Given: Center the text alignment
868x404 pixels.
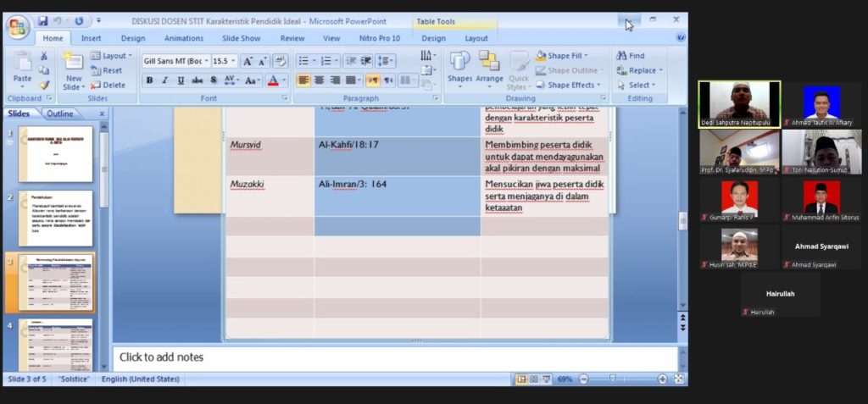Looking at the screenshot, I should [319, 80].
